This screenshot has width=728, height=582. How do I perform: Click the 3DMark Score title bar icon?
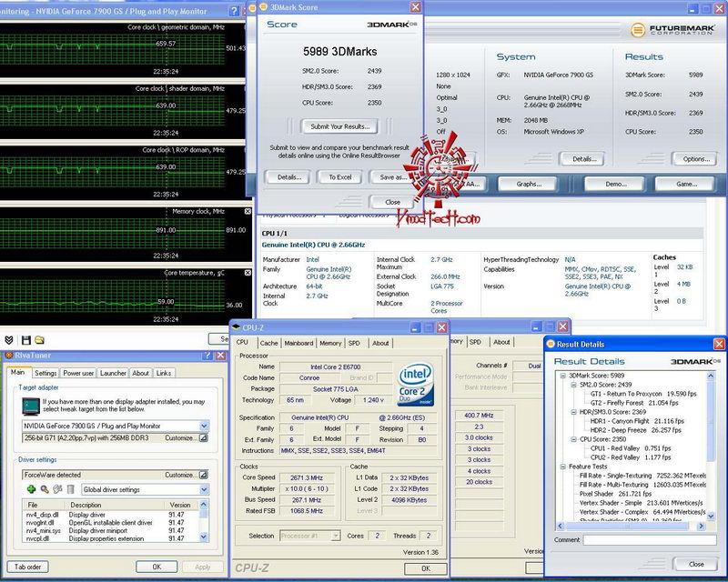[263, 7]
